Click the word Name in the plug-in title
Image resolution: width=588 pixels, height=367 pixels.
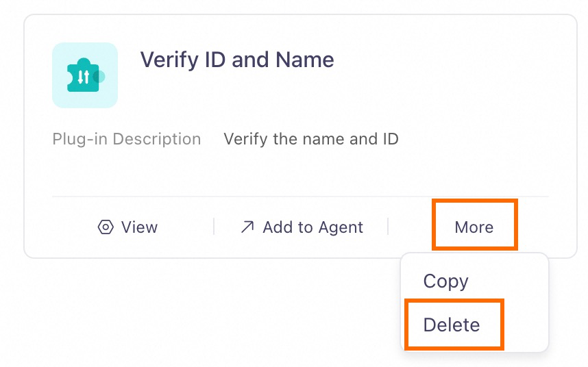pos(305,60)
